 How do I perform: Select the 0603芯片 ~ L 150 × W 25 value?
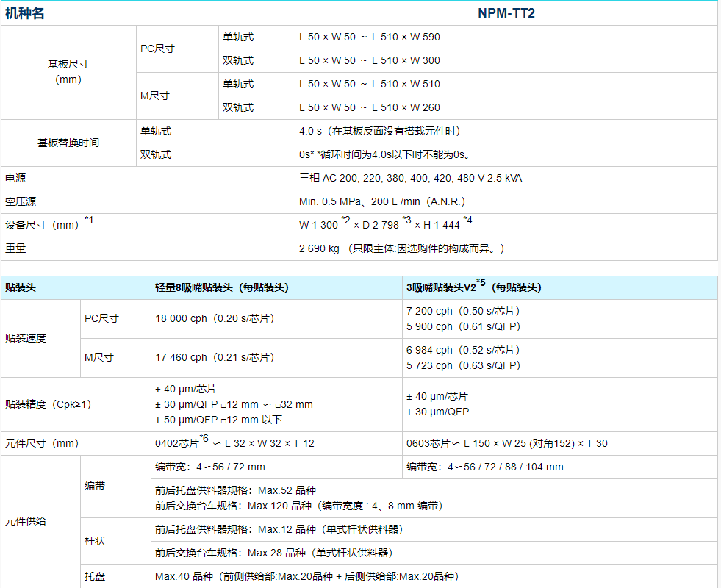coord(506,444)
